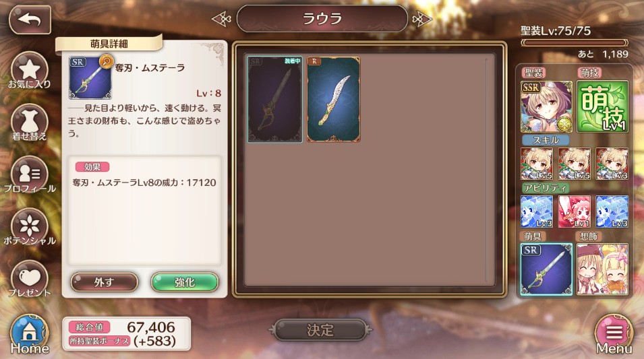
Task: Open the ポテンシャル flower icon
Action: pos(30,227)
